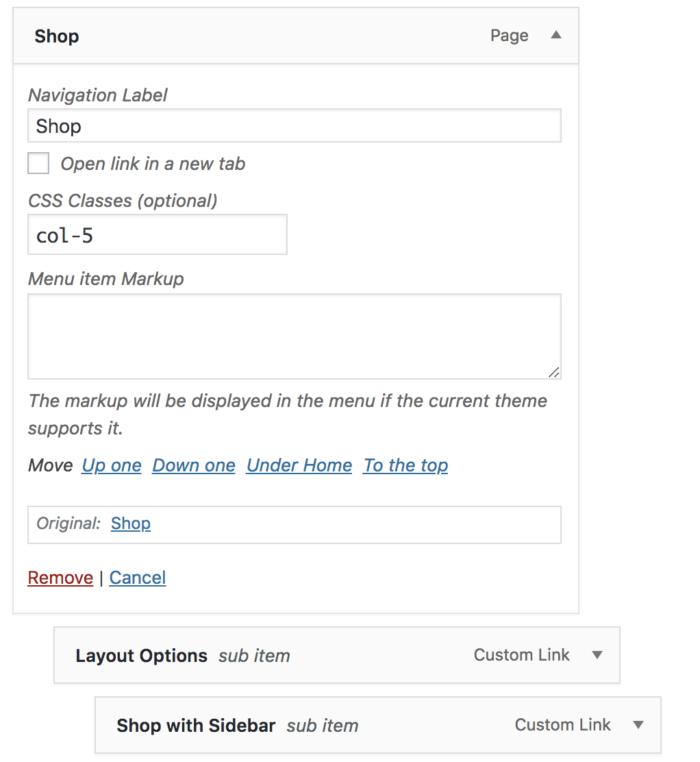700x762 pixels.
Task: Click the Markup textarea resize handle
Action: click(x=554, y=372)
